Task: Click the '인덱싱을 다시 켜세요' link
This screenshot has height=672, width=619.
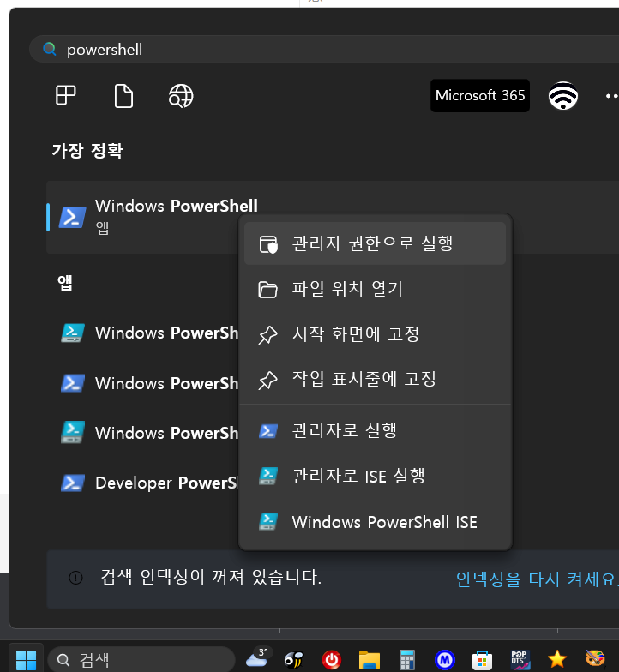Action: [537, 579]
